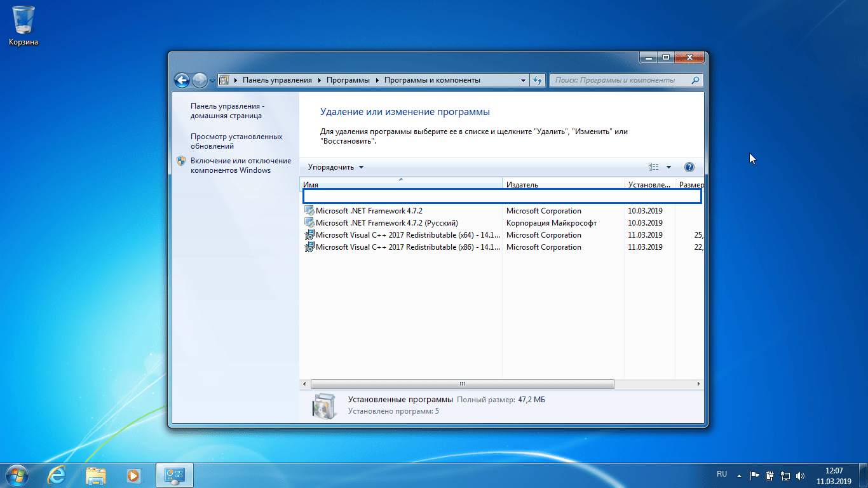Click Show Desktop button at taskbar end
Screen dimensions: 868x488
click(x=863, y=475)
